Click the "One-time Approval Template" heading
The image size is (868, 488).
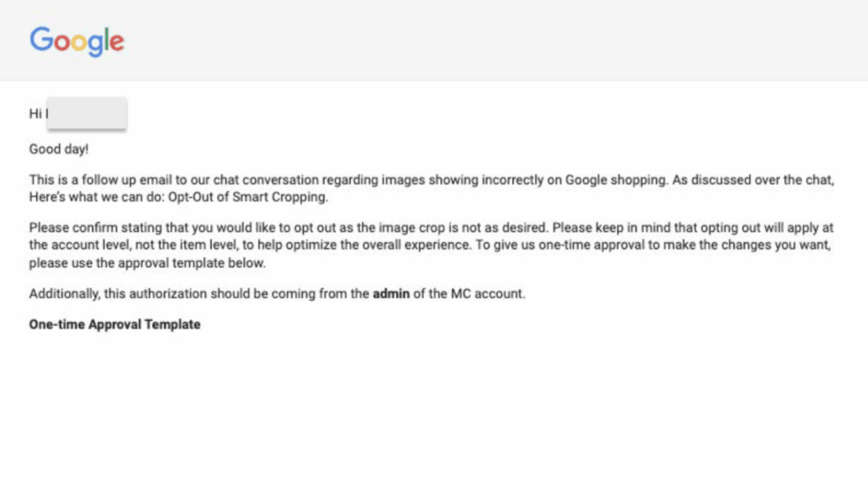[114, 324]
